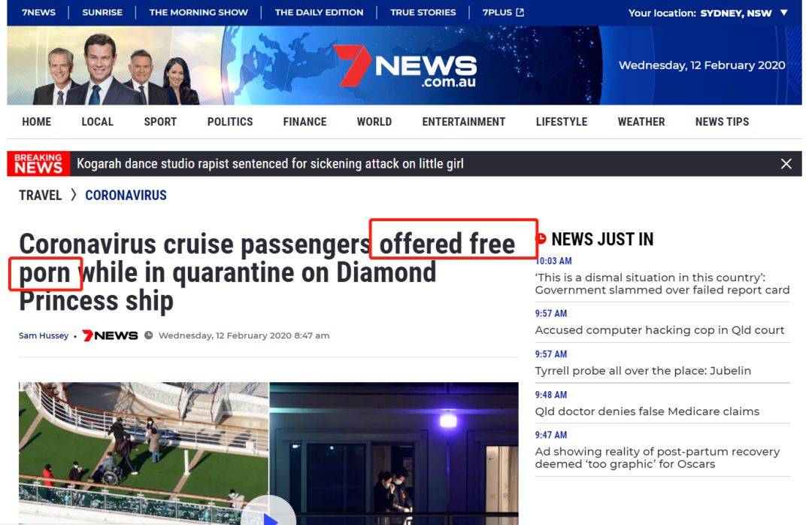Open the Sport menu item
The height and width of the screenshot is (525, 812).
click(160, 122)
